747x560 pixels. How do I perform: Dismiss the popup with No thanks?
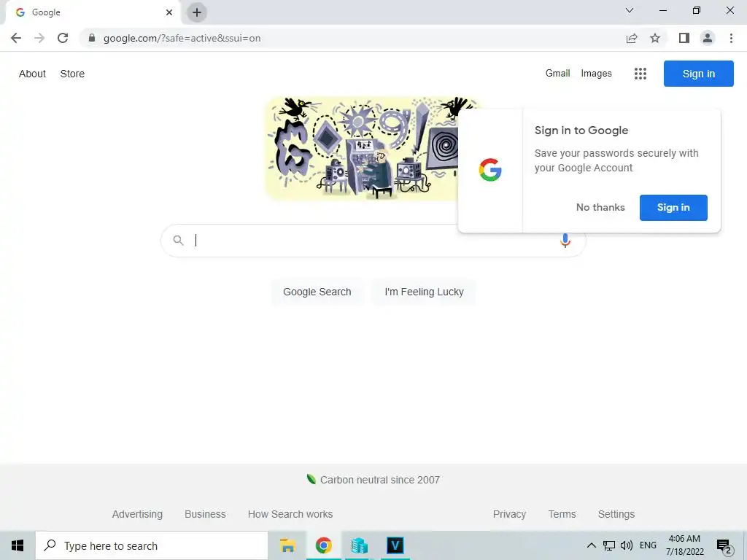point(600,208)
